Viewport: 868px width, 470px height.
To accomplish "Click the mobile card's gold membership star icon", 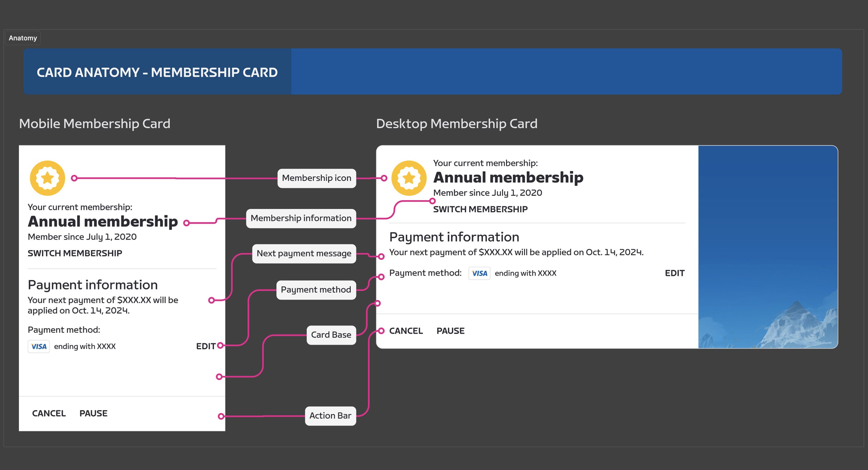I will (48, 178).
